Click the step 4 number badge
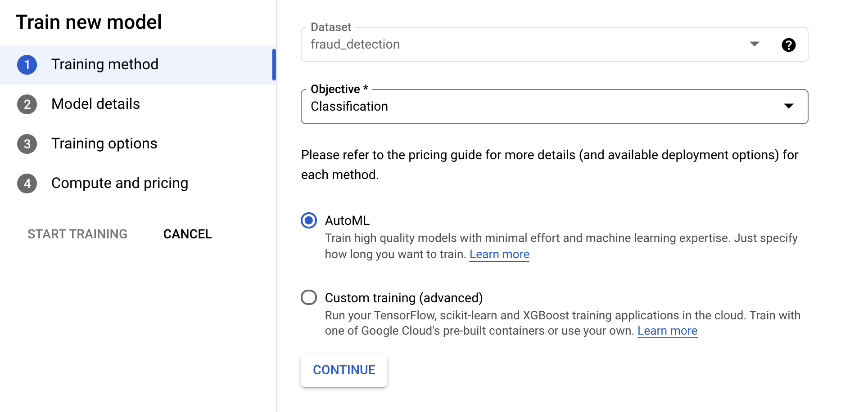Screen dimensions: 868x412 point(27,184)
